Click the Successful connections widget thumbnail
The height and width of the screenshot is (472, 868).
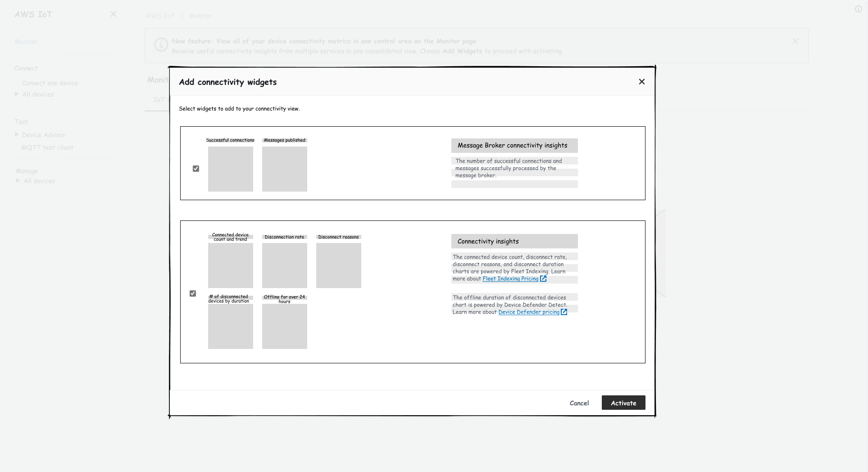click(231, 169)
